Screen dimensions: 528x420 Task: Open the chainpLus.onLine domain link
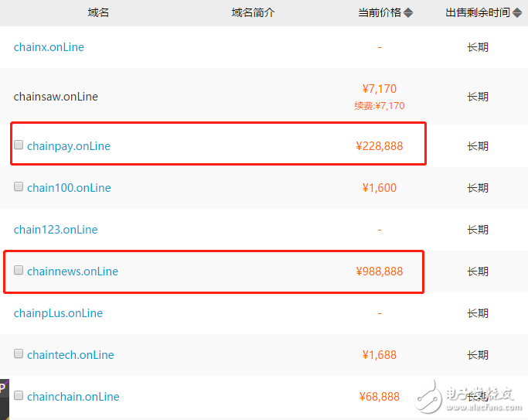tap(58, 313)
